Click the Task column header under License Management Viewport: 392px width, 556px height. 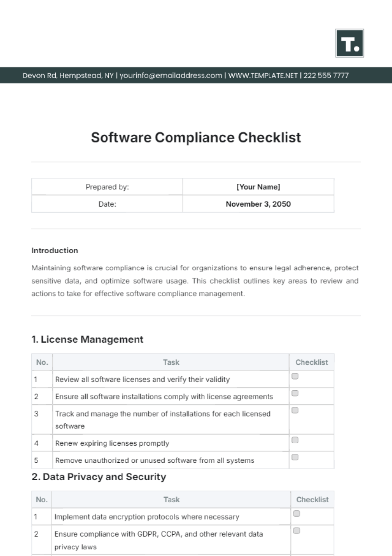pyautogui.click(x=171, y=362)
